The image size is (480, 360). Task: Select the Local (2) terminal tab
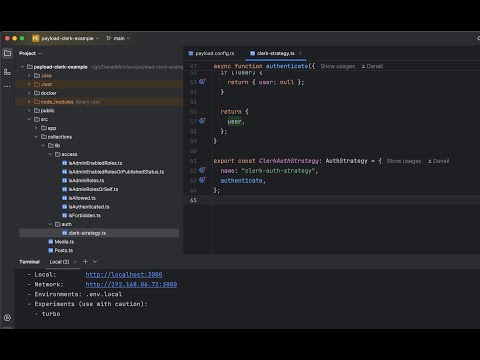click(x=59, y=262)
